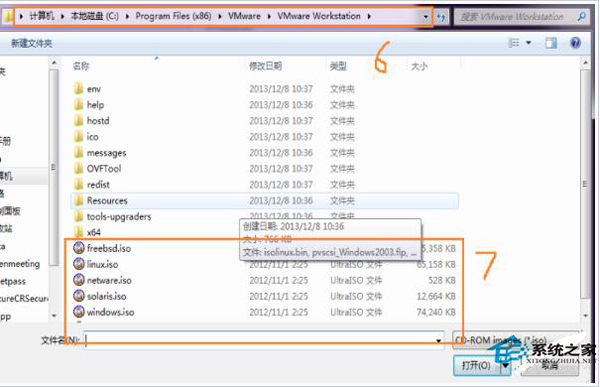Viewport: 600px width, 387px height.
Task: Select the ico folder icon
Action: [x=78, y=137]
